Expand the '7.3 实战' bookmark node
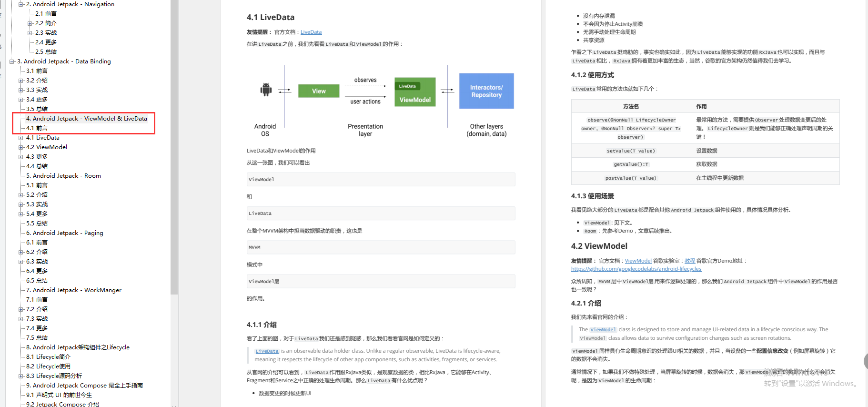The width and height of the screenshot is (868, 407). tap(20, 319)
